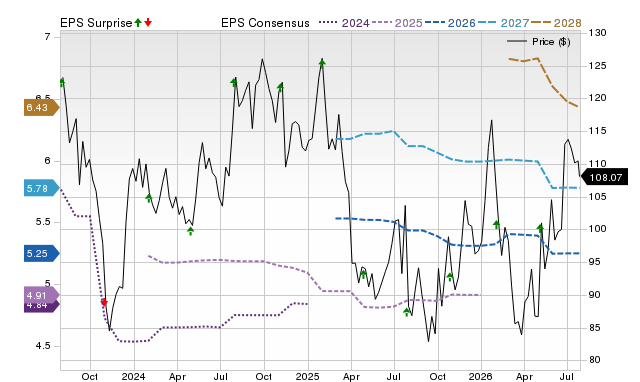Click the brown 6.43 value tag
640x382 pixels.
click(42, 107)
